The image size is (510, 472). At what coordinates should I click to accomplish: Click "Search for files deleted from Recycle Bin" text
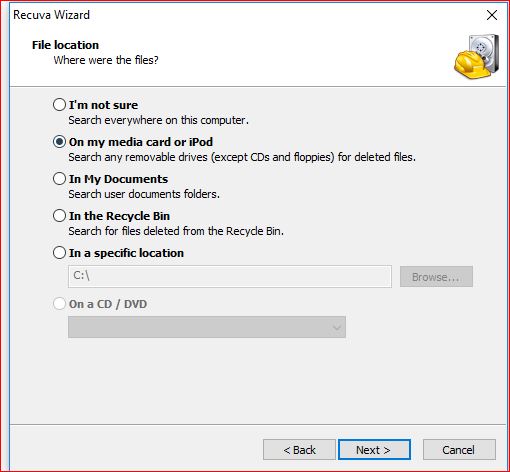(176, 231)
